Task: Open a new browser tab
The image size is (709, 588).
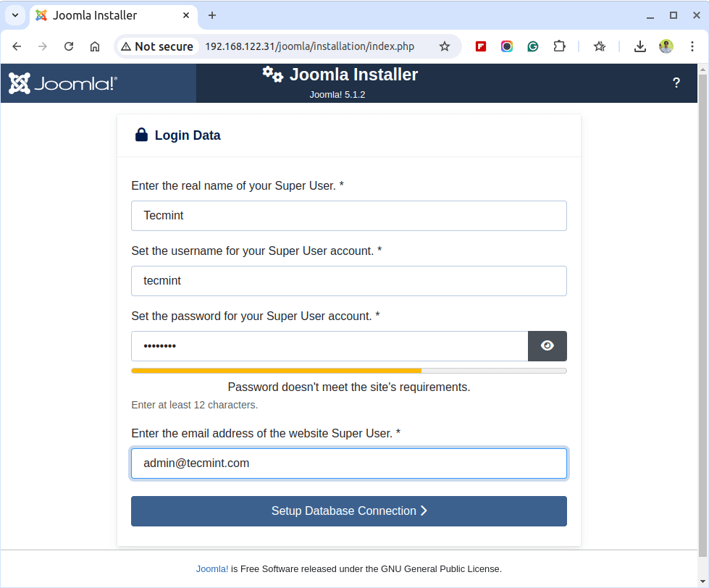Action: click(x=212, y=15)
